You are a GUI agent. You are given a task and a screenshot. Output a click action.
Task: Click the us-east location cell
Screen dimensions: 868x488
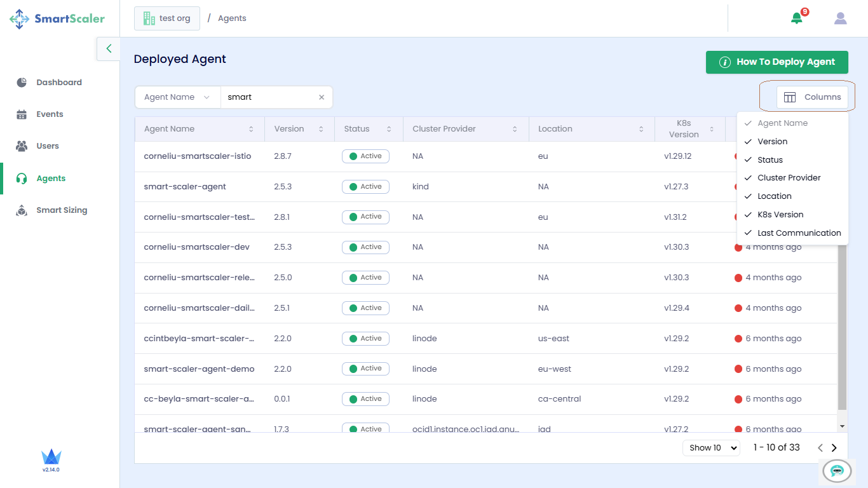(553, 339)
